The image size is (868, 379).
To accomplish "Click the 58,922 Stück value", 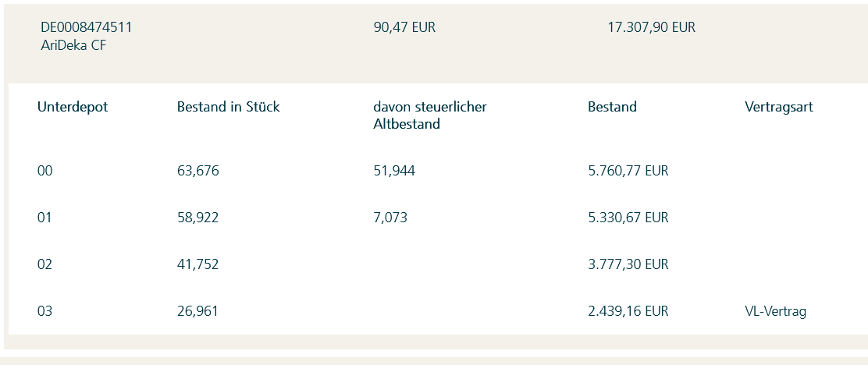I will tap(197, 218).
